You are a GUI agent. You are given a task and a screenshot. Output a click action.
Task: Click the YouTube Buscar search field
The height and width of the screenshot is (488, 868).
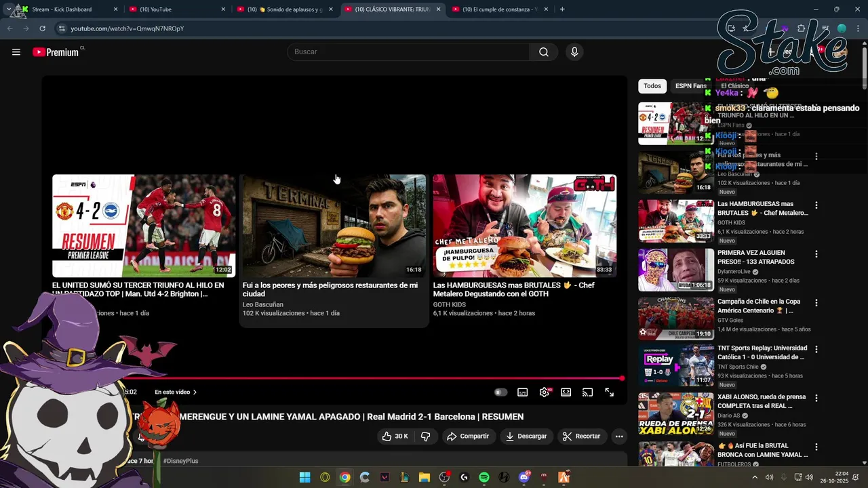409,52
